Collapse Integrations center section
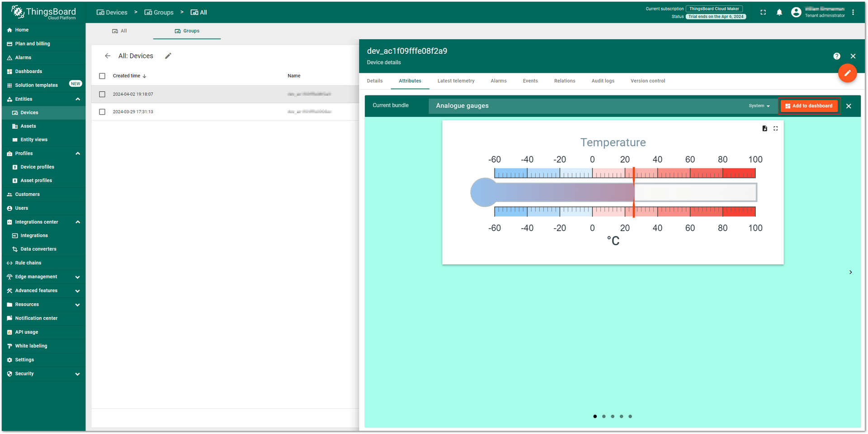The width and height of the screenshot is (868, 434). click(78, 222)
